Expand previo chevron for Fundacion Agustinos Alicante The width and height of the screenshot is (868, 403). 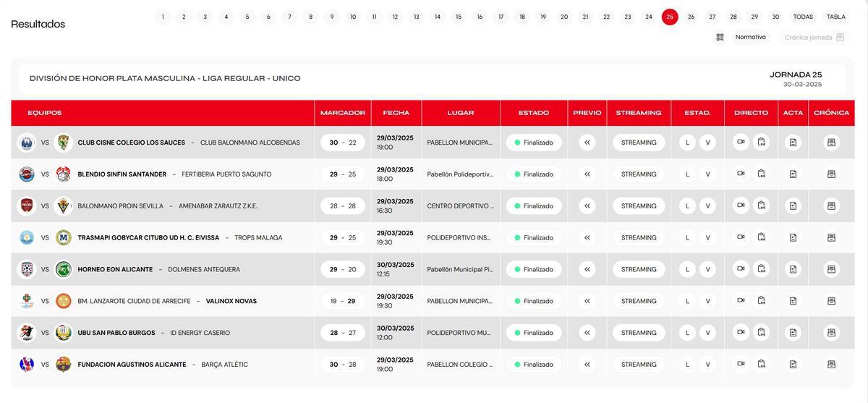click(587, 365)
